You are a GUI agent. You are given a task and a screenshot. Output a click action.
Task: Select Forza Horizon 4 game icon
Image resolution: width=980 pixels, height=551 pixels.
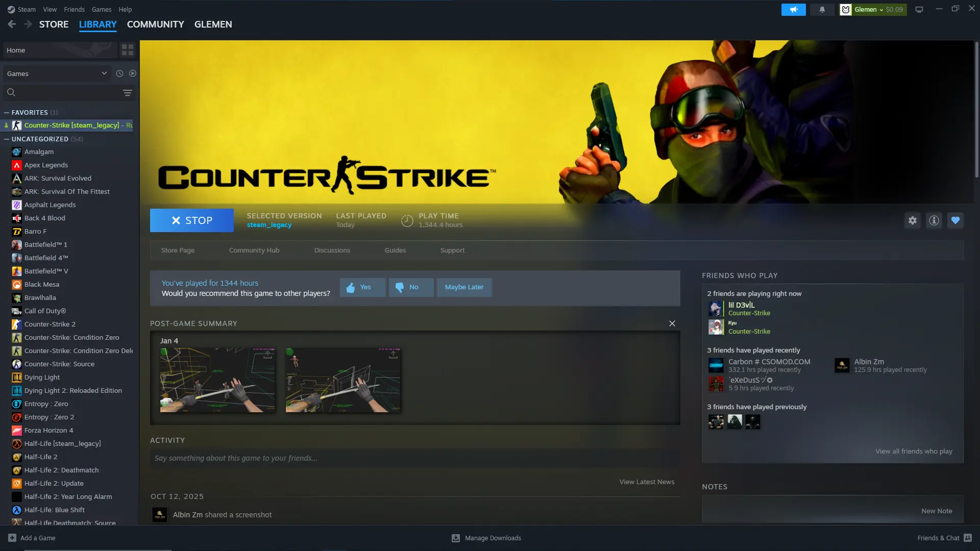pyautogui.click(x=17, y=430)
